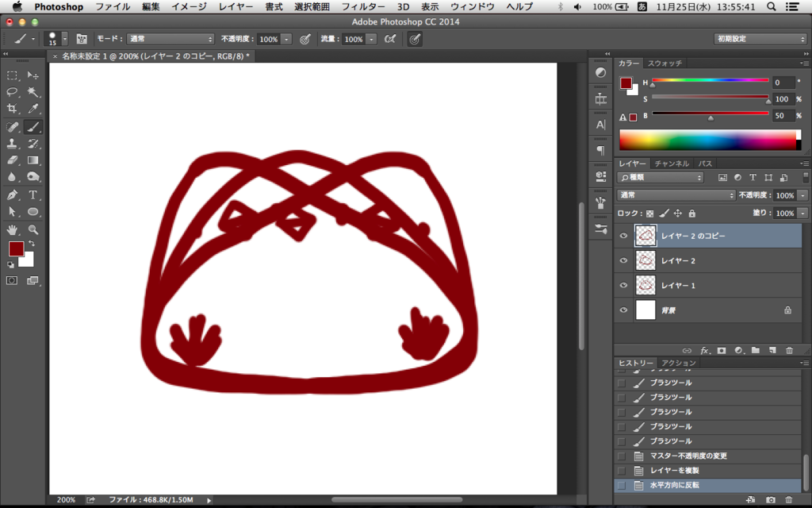Image resolution: width=812 pixels, height=508 pixels.
Task: Switch to the スウォッチ tab
Action: pos(665,63)
